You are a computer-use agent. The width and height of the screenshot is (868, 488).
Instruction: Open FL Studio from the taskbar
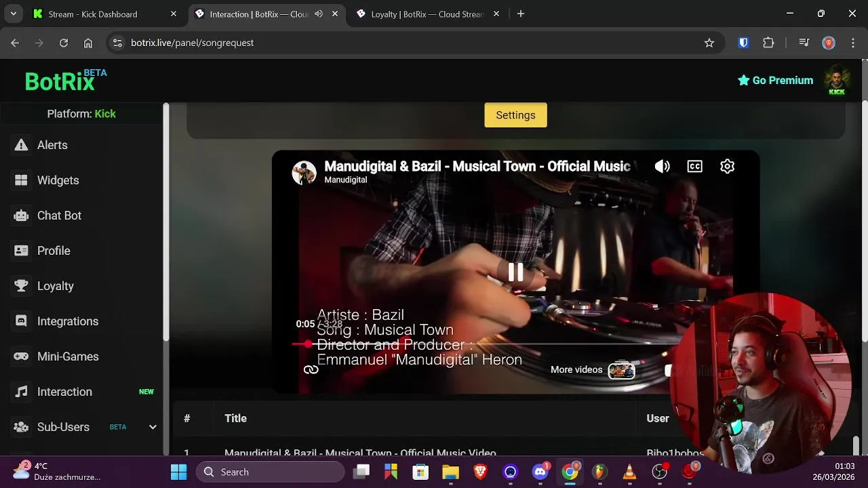coord(599,472)
